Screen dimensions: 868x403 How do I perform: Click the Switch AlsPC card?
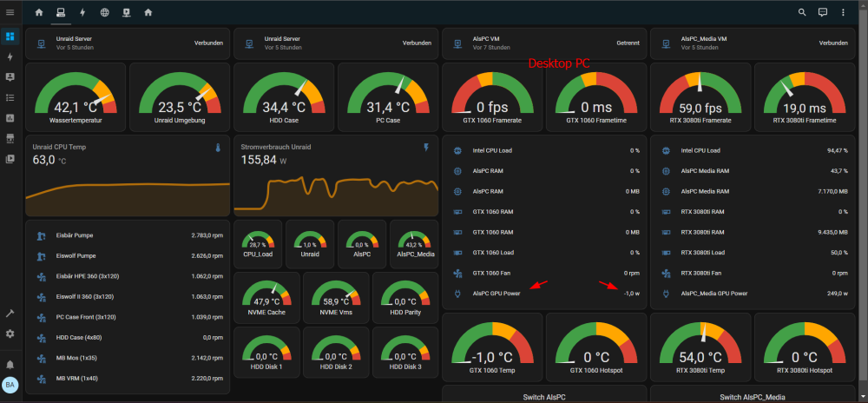544,394
